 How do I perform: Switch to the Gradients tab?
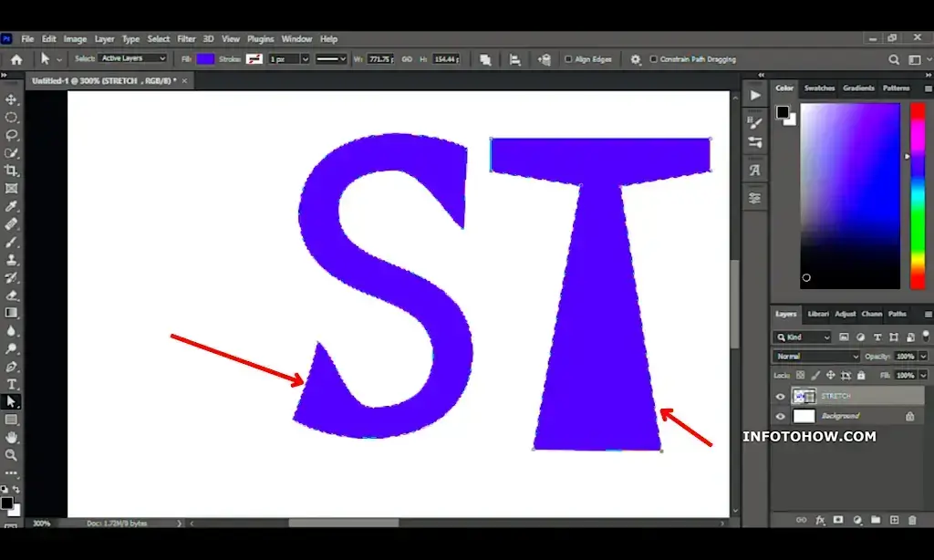858,88
